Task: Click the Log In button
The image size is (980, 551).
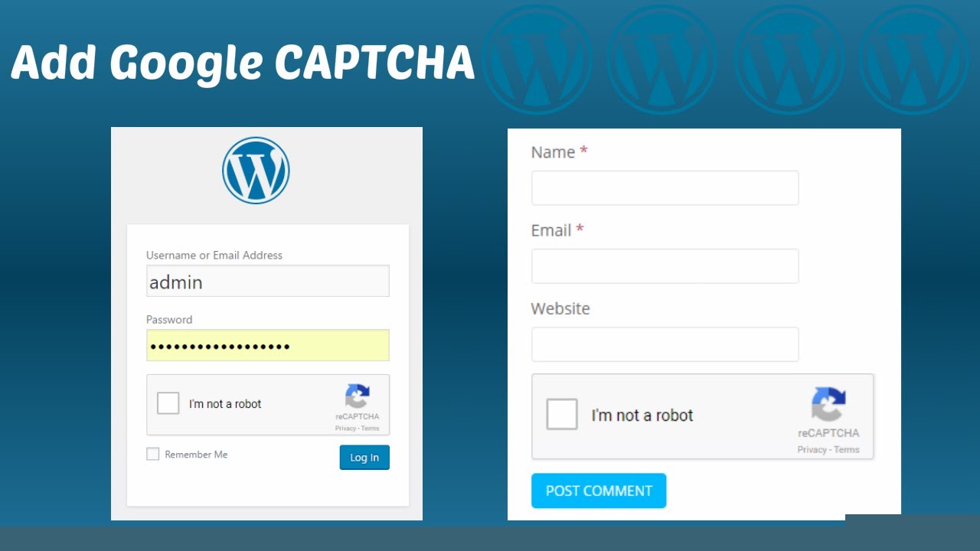Action: click(364, 458)
